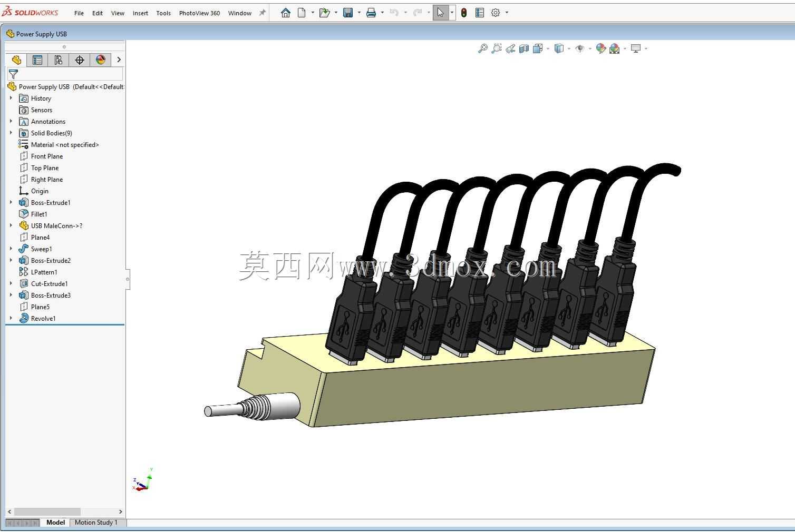Screen dimensions: 795x532
Task: Click Zoom to Area
Action: [x=496, y=48]
